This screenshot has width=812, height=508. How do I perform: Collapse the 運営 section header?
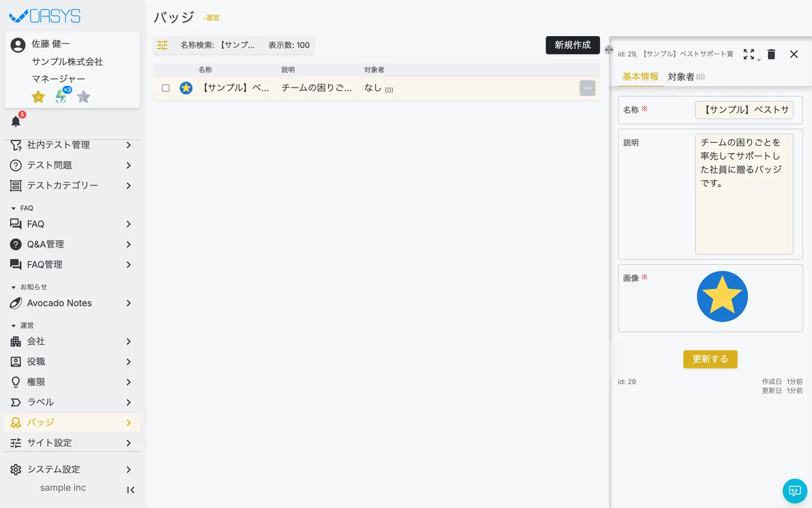click(23, 326)
